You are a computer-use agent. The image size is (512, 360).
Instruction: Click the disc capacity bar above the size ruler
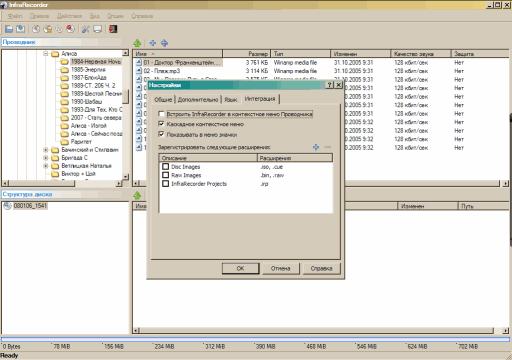(x=255, y=339)
